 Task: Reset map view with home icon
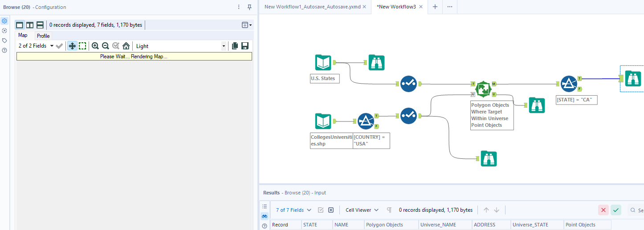(126, 46)
